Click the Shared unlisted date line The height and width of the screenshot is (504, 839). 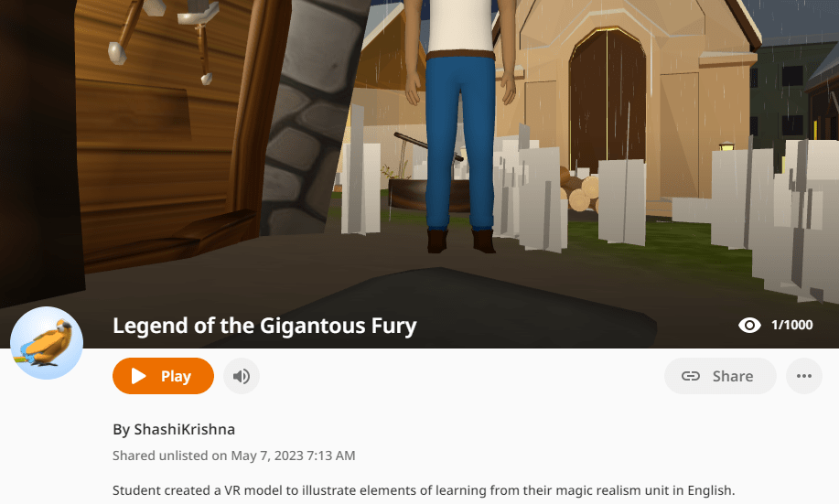[x=234, y=456]
